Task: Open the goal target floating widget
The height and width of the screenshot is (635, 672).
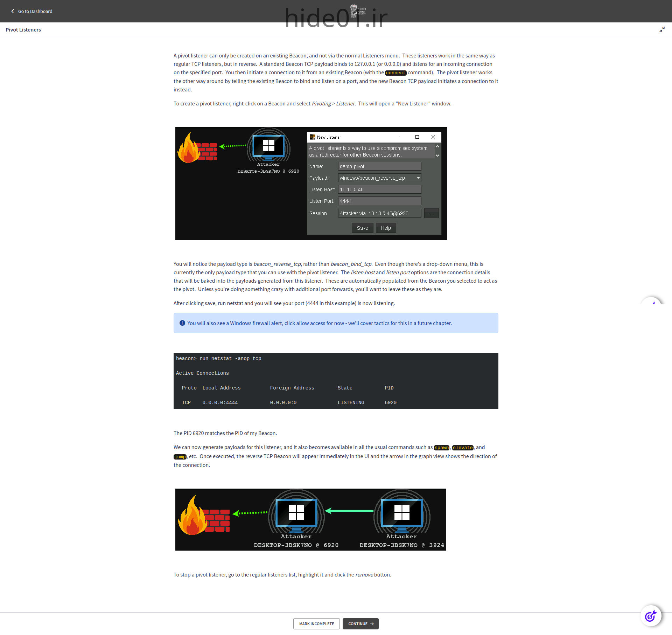Action: [651, 616]
